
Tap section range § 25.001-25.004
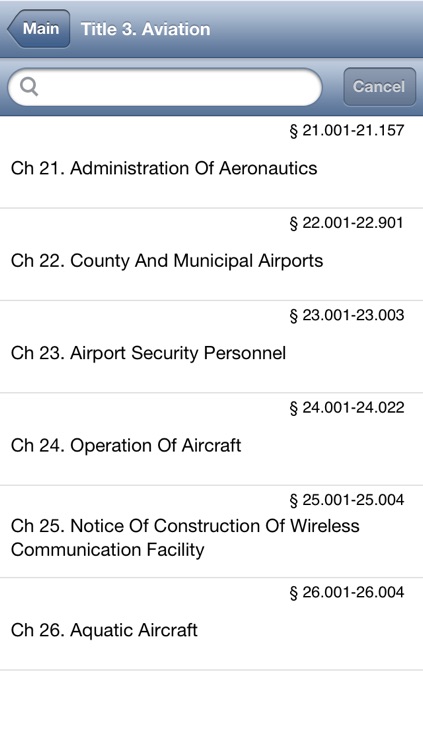(347, 499)
